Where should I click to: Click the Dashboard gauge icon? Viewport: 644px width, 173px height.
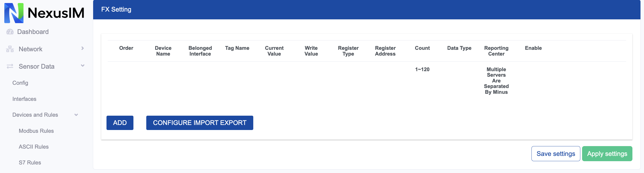pyautogui.click(x=10, y=32)
